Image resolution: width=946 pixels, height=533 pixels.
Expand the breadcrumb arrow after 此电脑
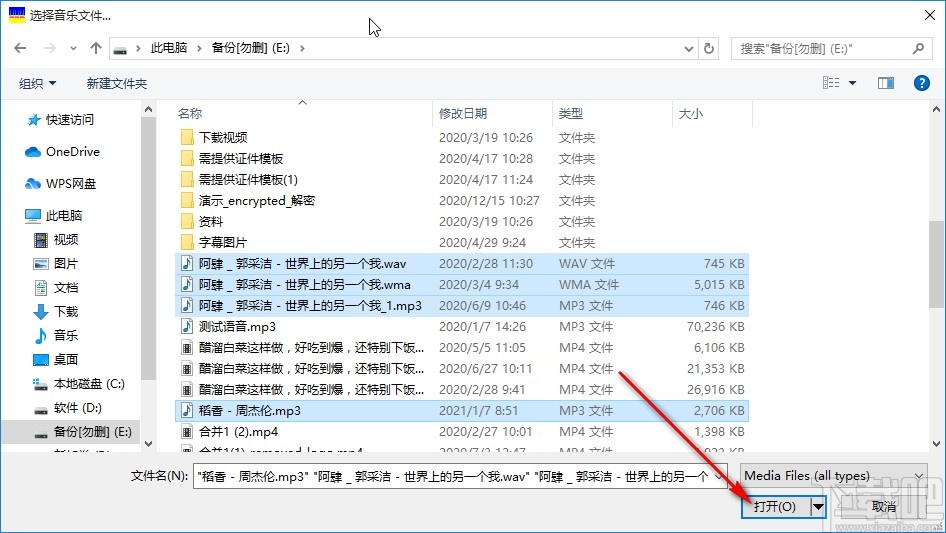(198, 48)
